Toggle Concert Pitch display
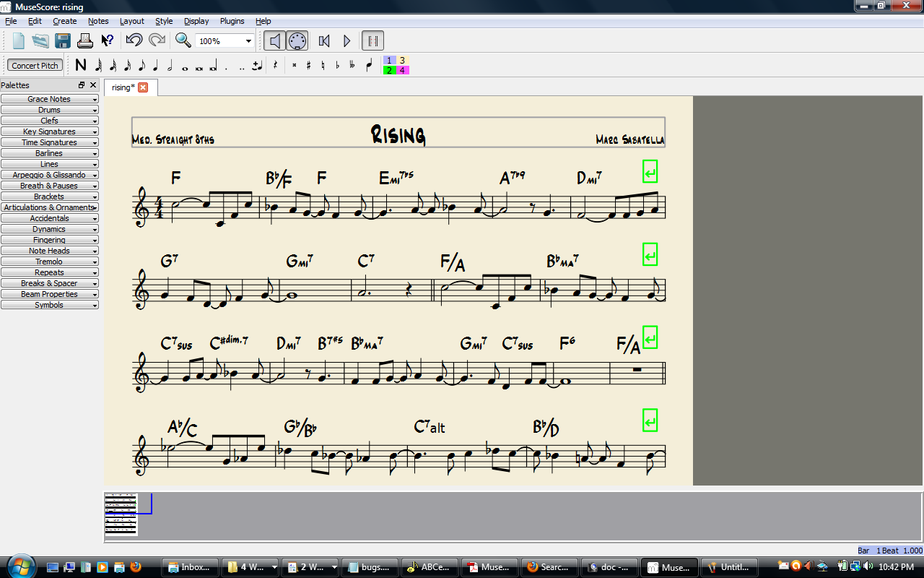The height and width of the screenshot is (578, 924). (x=34, y=65)
